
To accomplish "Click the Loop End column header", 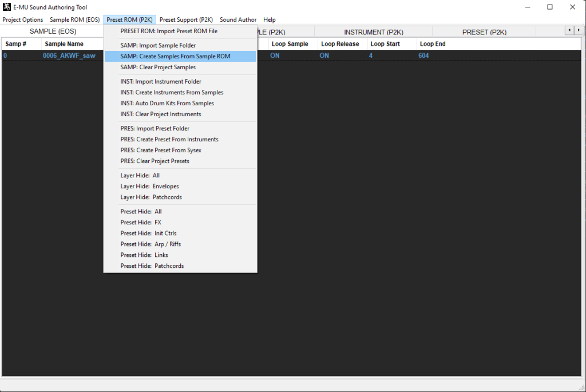I will point(441,43).
